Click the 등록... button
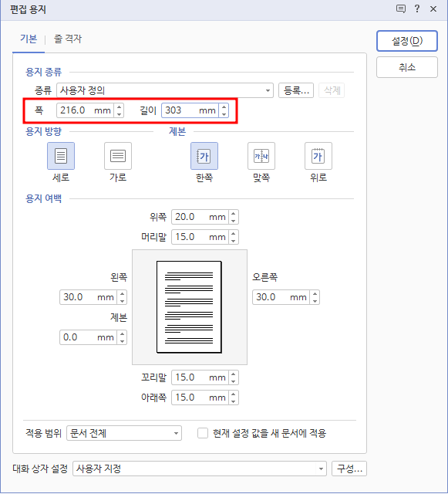 (x=296, y=90)
